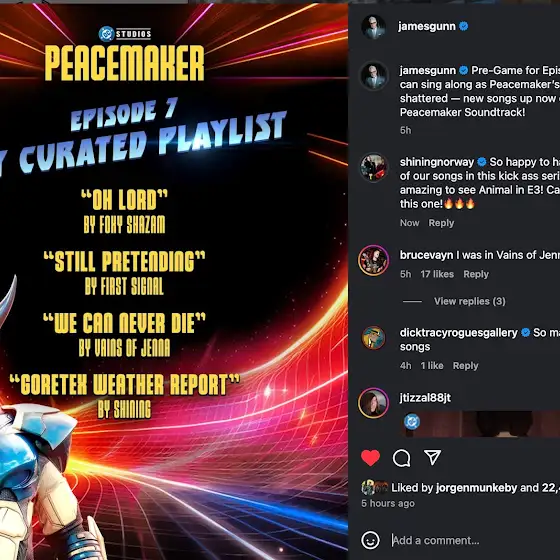Screen dimensions: 560x560
Task: Open the Peacemaker Episode 7 playlist image
Action: coord(174,282)
